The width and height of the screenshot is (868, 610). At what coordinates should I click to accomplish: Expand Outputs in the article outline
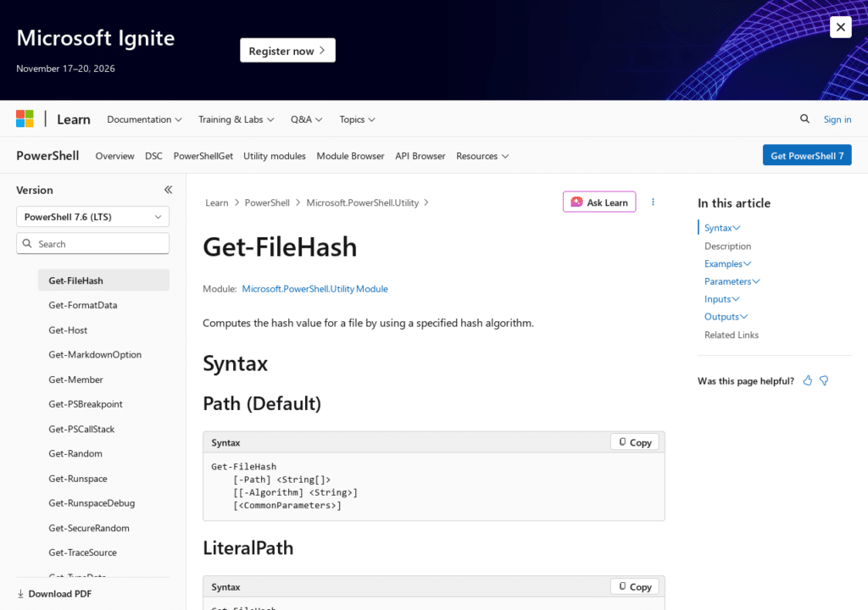726,317
